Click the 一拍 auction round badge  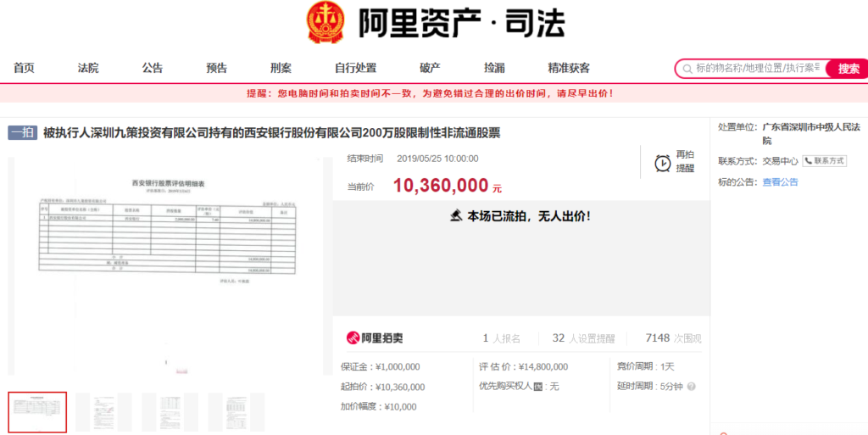[22, 132]
